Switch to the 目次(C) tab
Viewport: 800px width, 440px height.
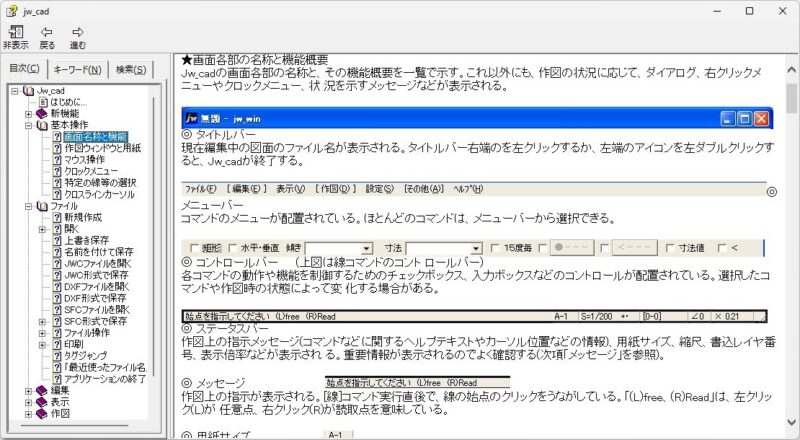[x=24, y=69]
